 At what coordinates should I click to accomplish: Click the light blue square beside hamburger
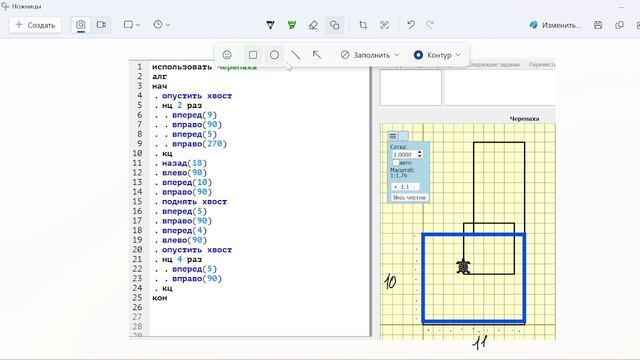click(x=403, y=136)
